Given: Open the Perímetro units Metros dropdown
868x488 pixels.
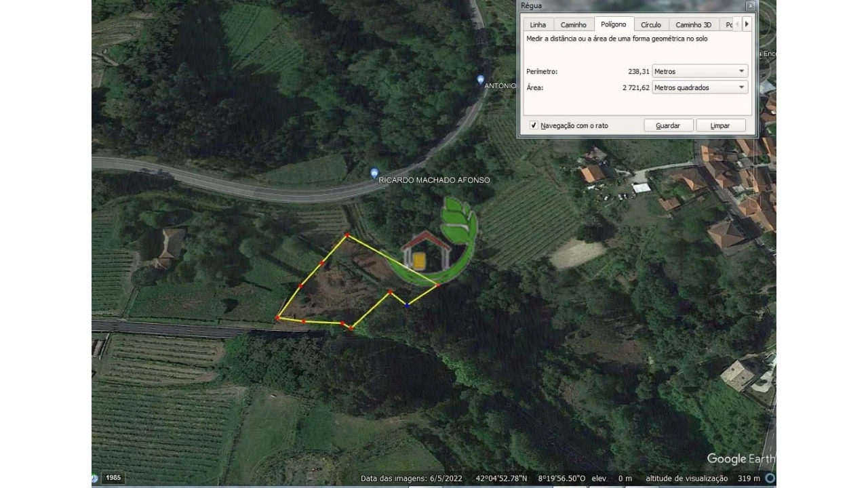Looking at the screenshot, I should coord(700,71).
